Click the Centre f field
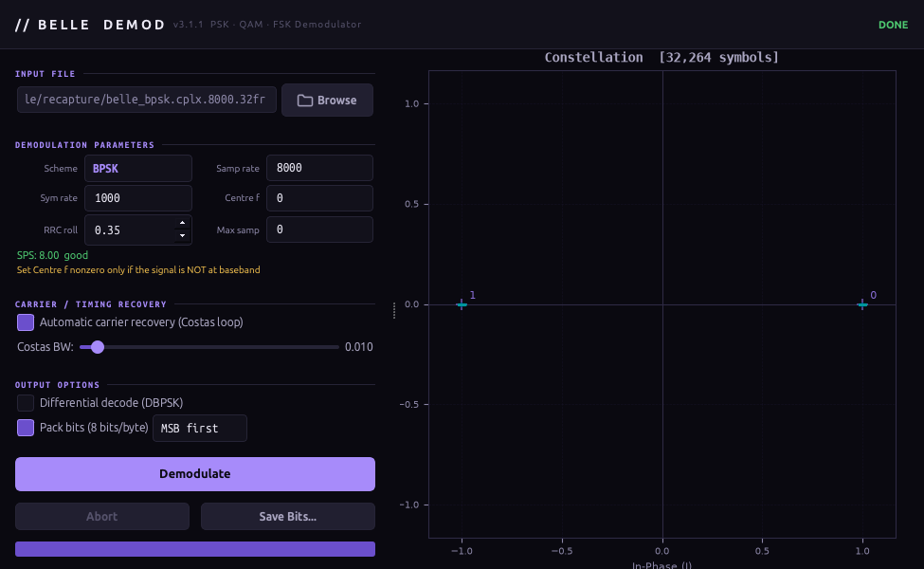The height and width of the screenshot is (569, 924). pos(319,198)
